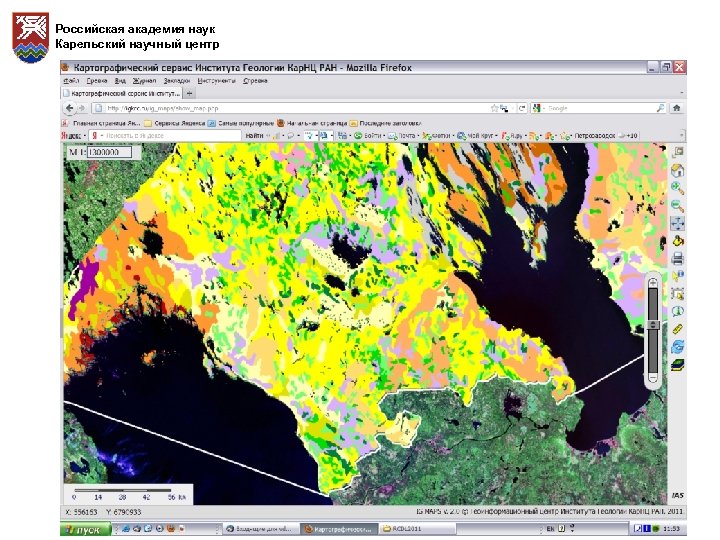Open the map layers stack icon
This screenshot has width=720, height=540.
pyautogui.click(x=678, y=365)
